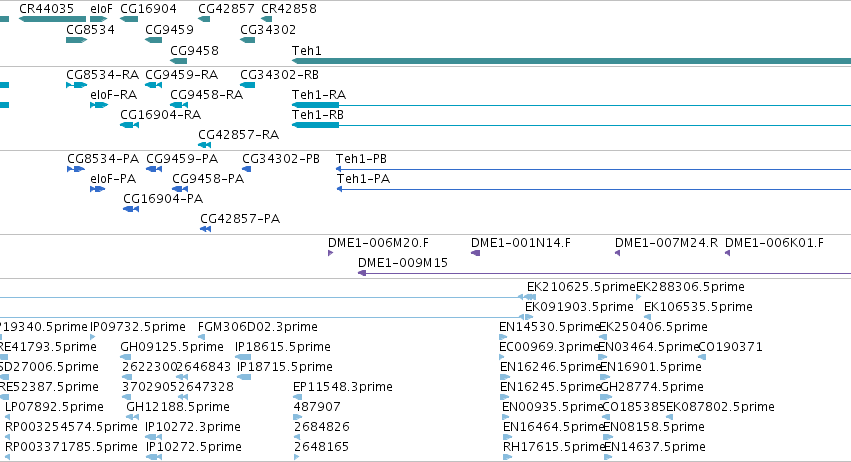Select the CG8534 gene label
Image resolution: width=851 pixels, height=462 pixels.
point(91,30)
